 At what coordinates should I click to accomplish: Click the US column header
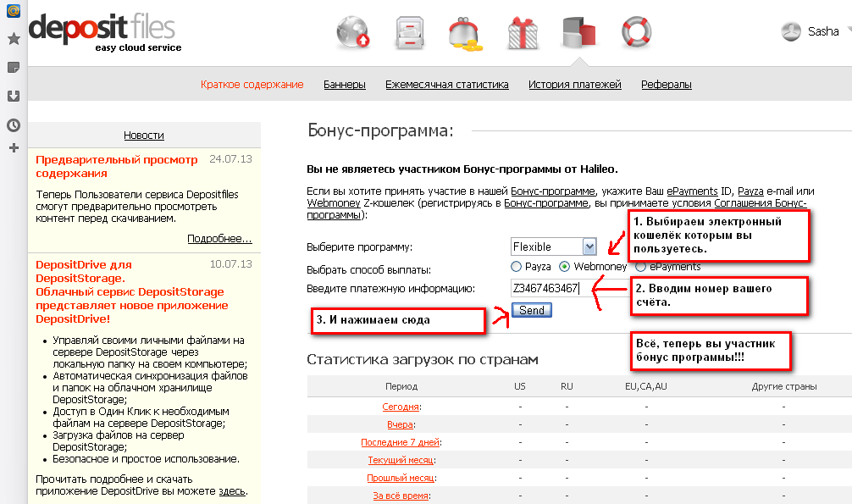click(x=520, y=386)
